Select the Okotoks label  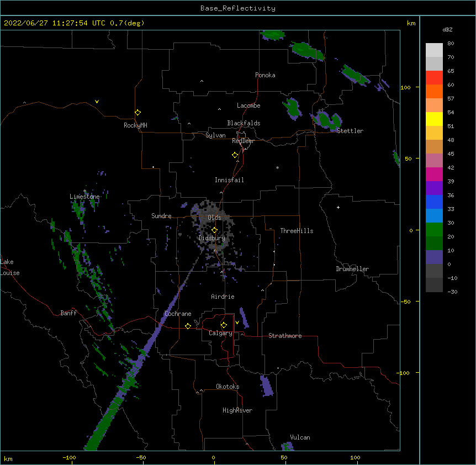pos(228,387)
